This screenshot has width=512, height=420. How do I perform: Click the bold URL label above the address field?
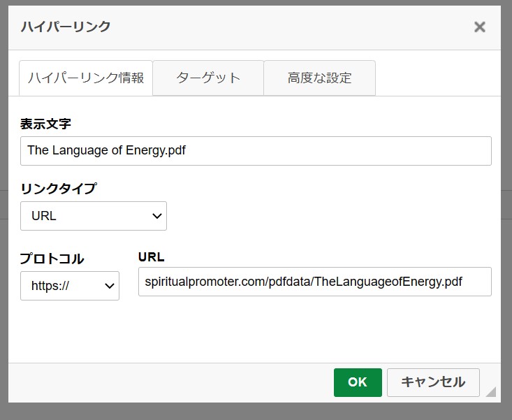(x=151, y=257)
